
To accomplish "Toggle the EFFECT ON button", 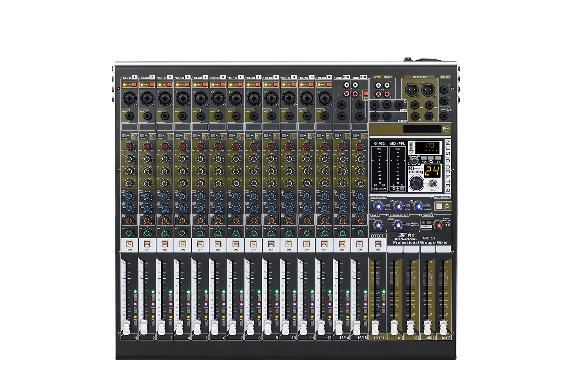I will click(x=378, y=244).
